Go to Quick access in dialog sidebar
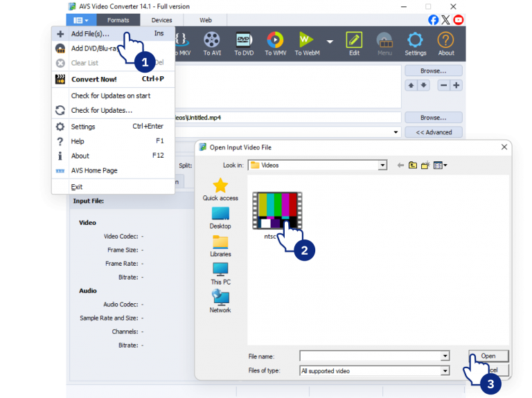This screenshot has width=532, height=398. click(x=220, y=190)
